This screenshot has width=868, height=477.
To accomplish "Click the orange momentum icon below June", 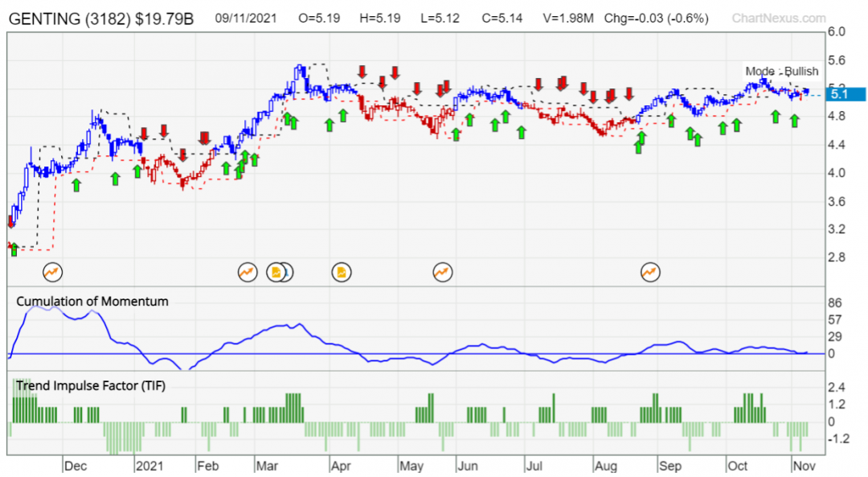I will (x=440, y=272).
